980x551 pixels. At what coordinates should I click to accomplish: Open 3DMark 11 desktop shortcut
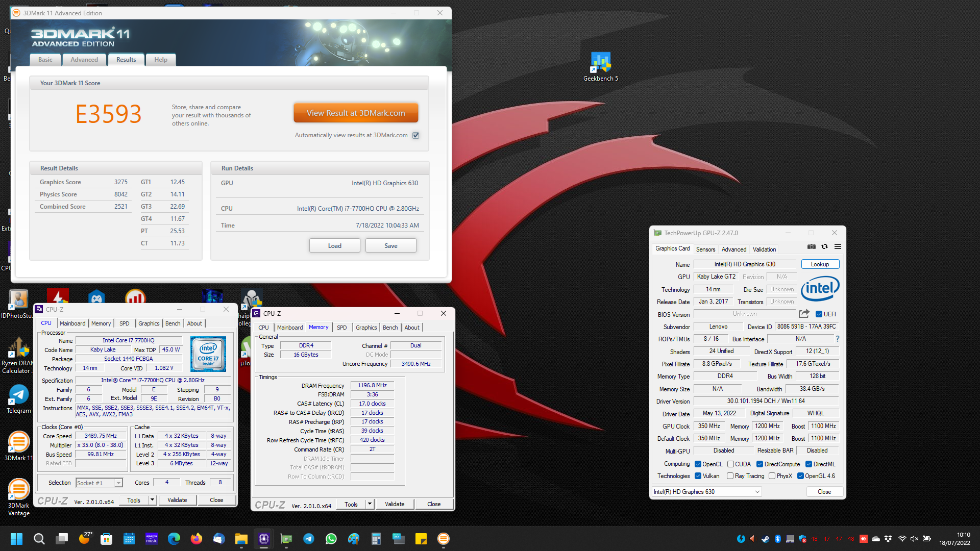(18, 446)
